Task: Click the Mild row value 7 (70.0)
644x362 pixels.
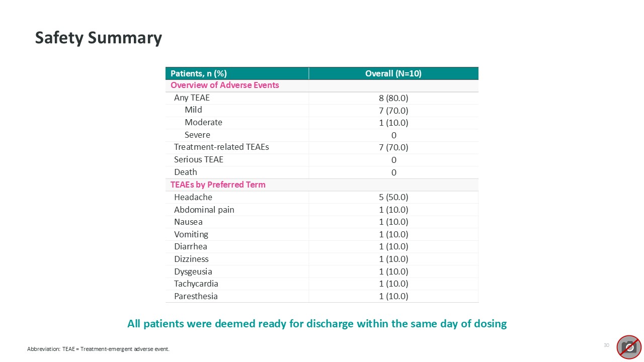Action: click(393, 111)
